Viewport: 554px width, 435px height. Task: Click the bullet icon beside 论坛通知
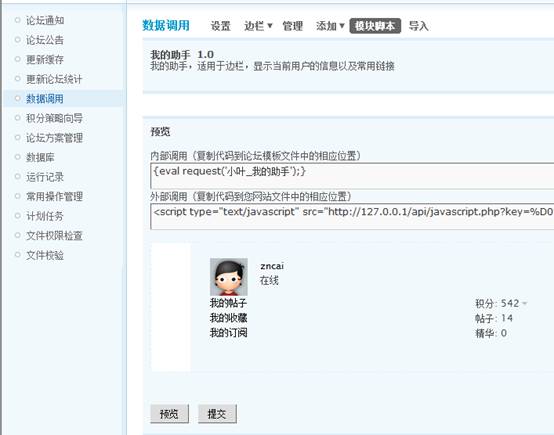(x=17, y=20)
